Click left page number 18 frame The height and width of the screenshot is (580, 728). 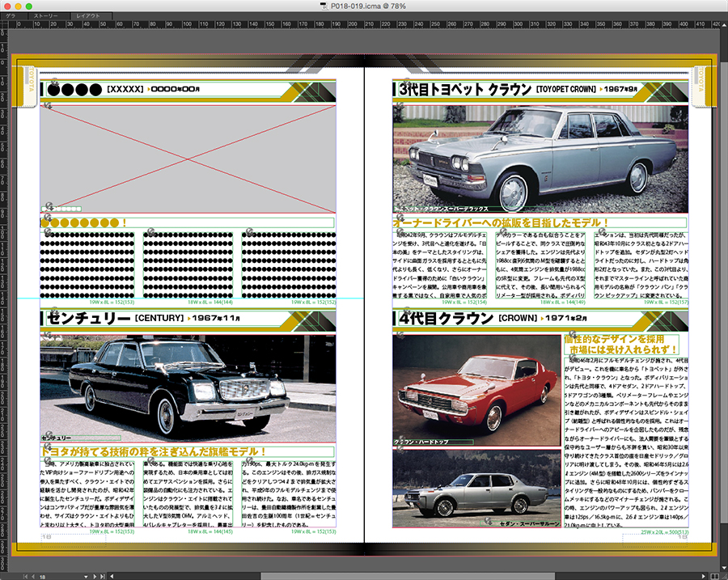[74, 540]
